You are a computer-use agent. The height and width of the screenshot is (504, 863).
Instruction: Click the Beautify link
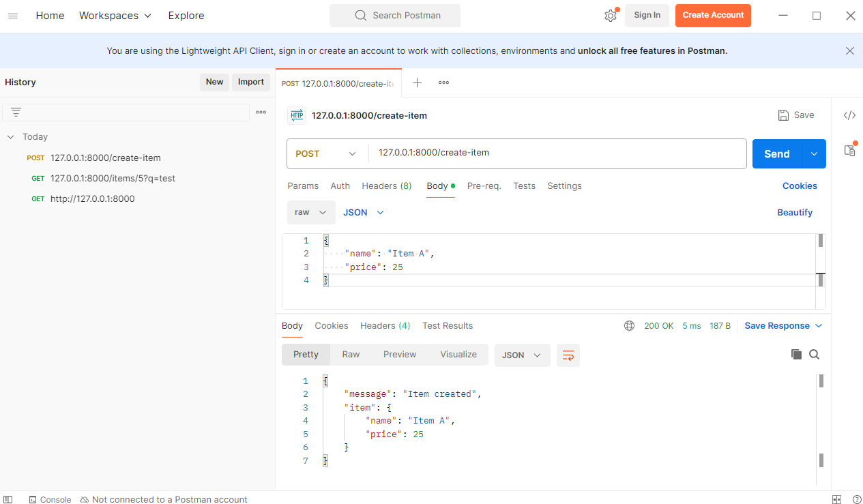pos(794,213)
